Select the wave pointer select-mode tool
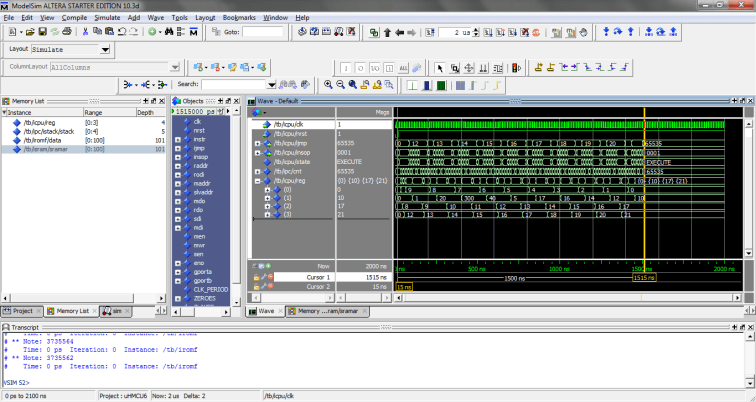The height and width of the screenshot is (402, 756). [441, 68]
